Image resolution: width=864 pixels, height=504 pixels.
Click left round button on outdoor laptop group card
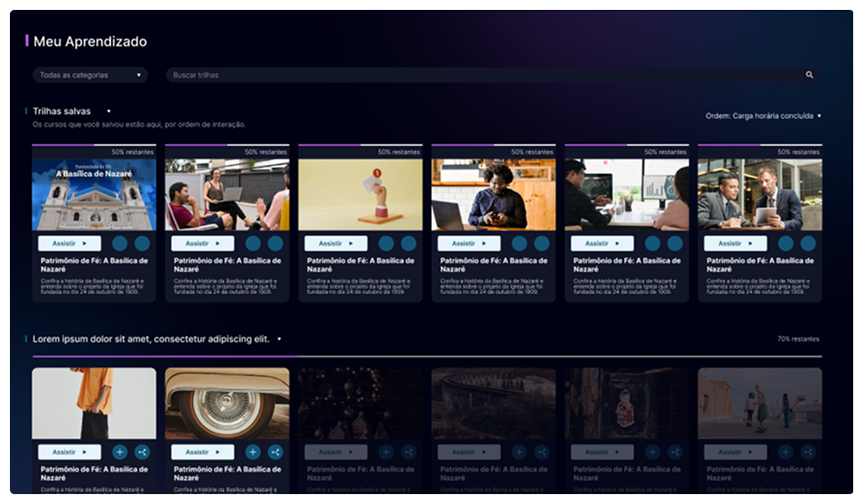(x=253, y=243)
